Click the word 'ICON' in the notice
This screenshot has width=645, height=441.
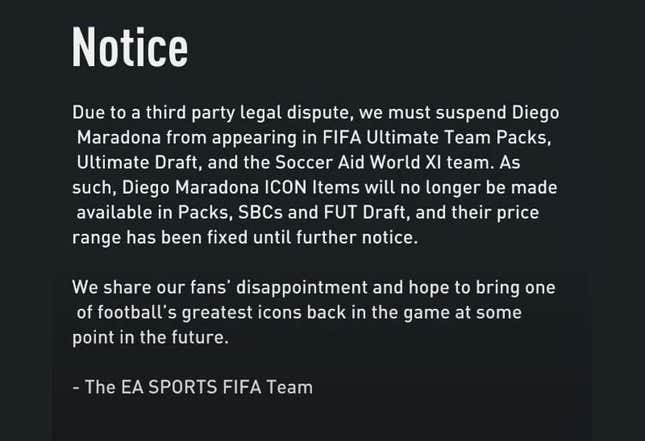coord(285,188)
